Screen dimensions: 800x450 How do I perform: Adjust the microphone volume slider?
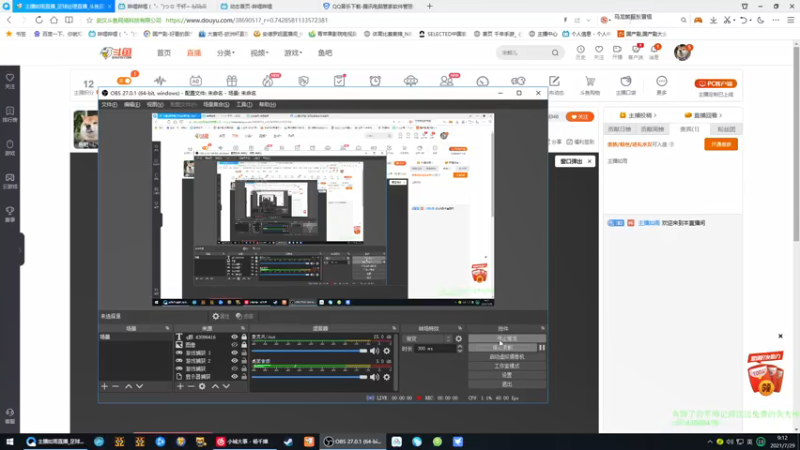point(309,351)
